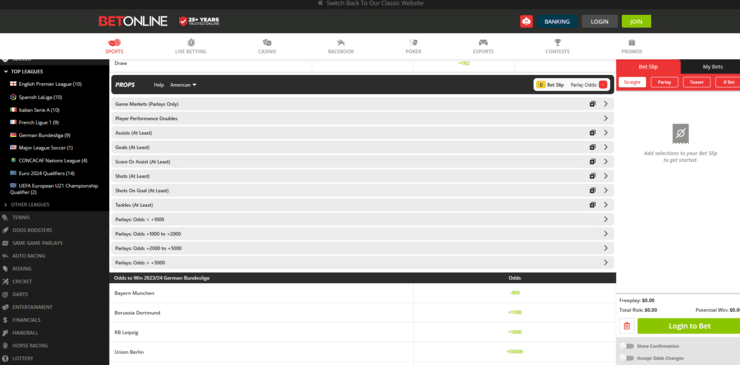Select Union Berlin +50000 odds

pyautogui.click(x=514, y=352)
